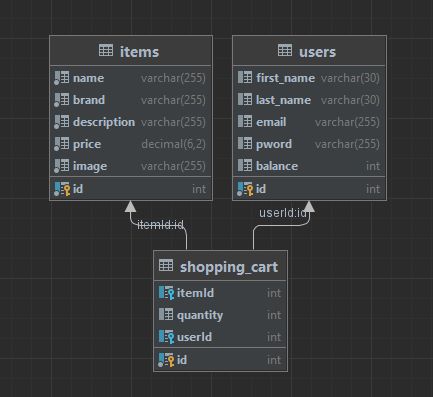Click the column icon beside name

coord(62,78)
